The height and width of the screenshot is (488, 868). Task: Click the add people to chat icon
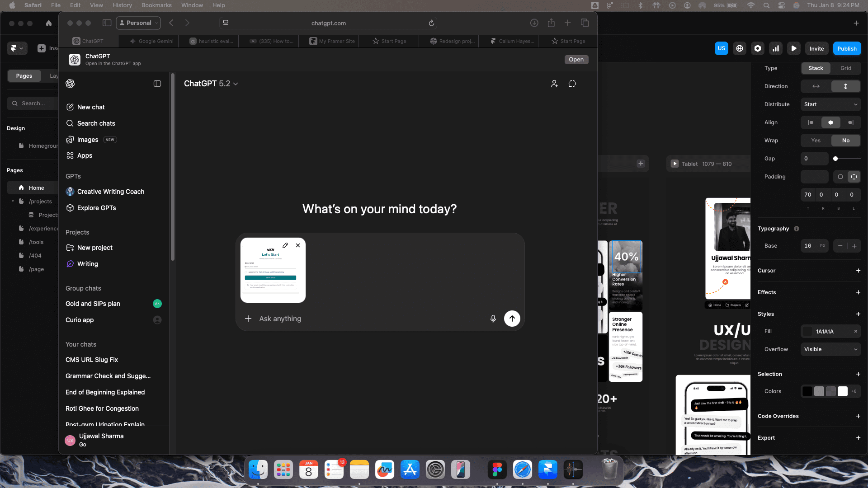[x=554, y=84]
